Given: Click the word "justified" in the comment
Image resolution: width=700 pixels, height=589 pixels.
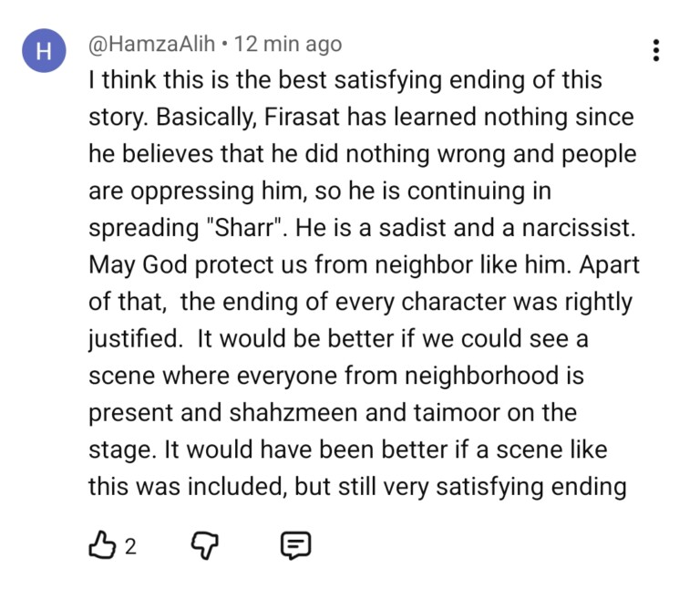Looking at the screenshot, I should tap(132, 339).
